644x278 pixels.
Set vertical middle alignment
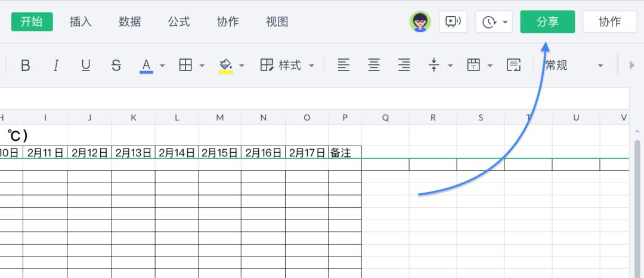tap(434, 65)
